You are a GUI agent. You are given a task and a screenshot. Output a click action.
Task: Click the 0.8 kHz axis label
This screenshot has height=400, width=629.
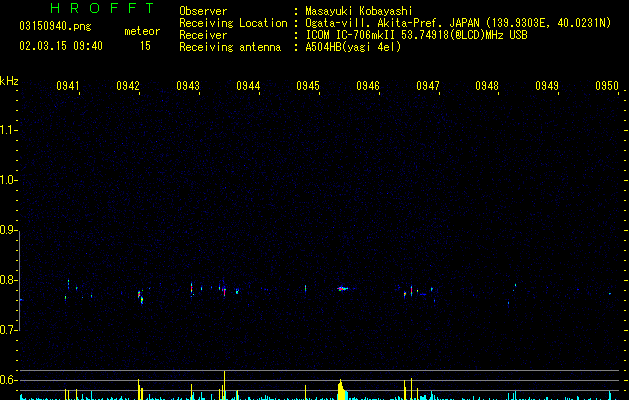8,280
